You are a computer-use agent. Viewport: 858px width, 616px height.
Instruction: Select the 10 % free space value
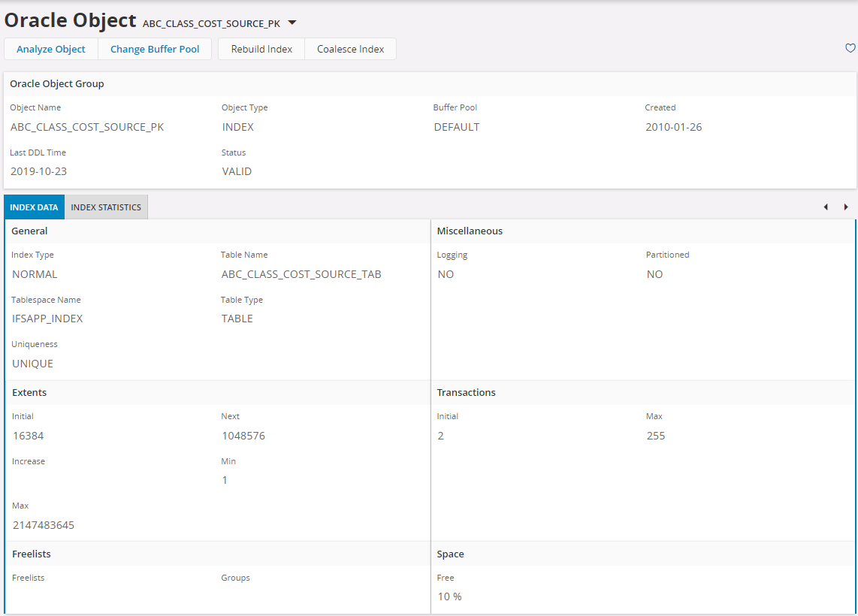(x=449, y=596)
